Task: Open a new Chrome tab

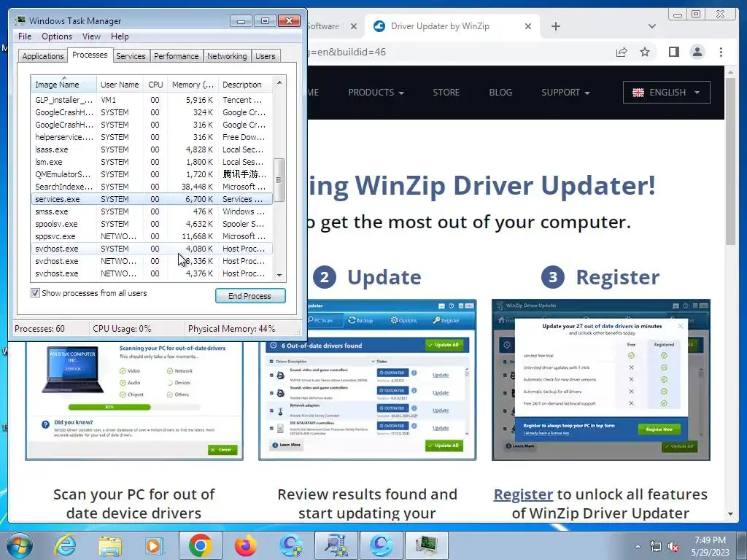Action: coord(555,26)
